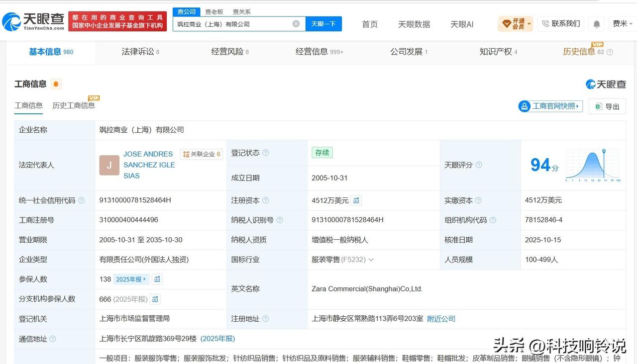Image resolution: width=637 pixels, height=364 pixels.
Task: Click the orange alert bell beside 工商信息
Action: 56,84
